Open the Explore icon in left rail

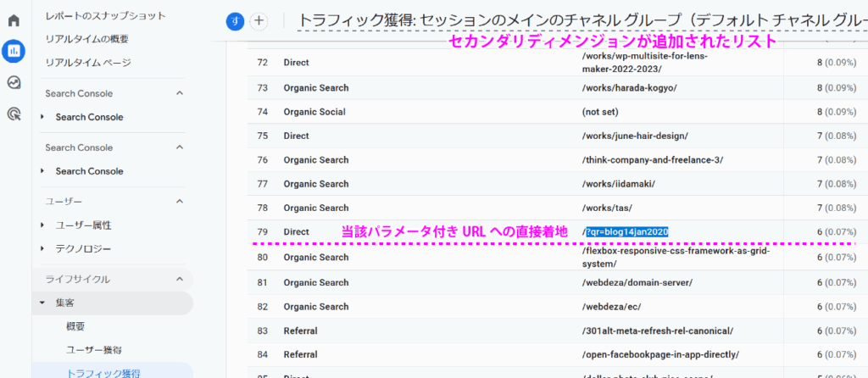[14, 82]
